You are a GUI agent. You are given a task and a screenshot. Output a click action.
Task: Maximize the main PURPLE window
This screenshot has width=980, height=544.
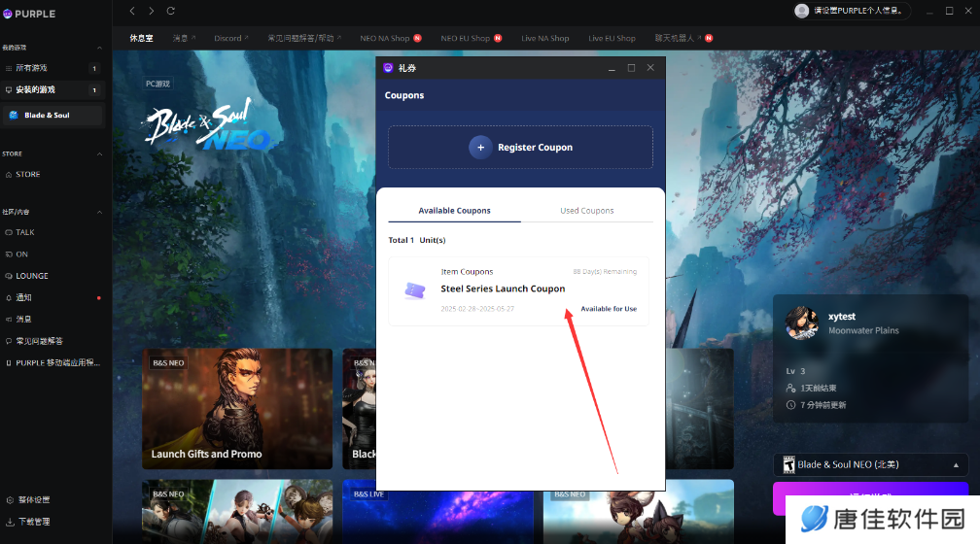[x=949, y=11]
